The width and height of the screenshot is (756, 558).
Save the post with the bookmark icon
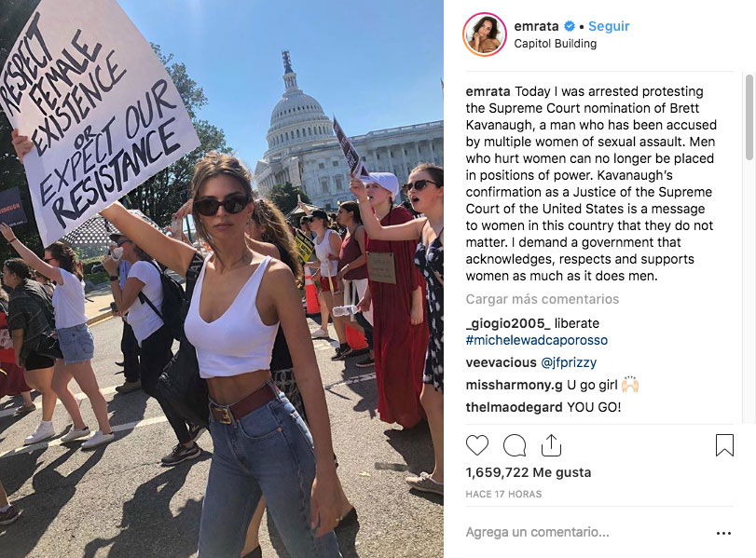pos(724,445)
